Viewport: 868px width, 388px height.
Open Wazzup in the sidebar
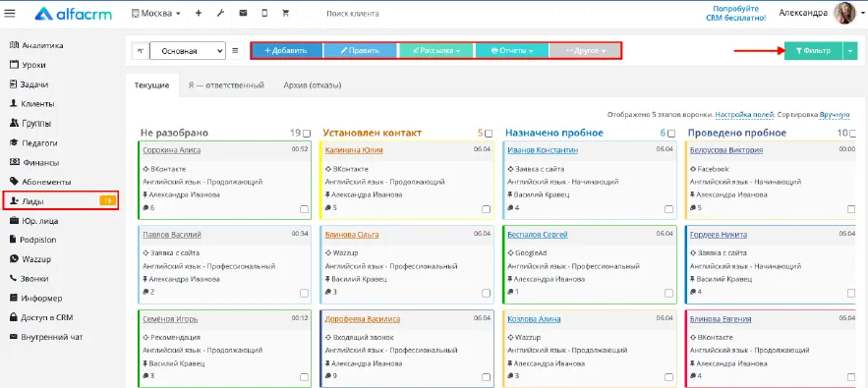coord(29,259)
